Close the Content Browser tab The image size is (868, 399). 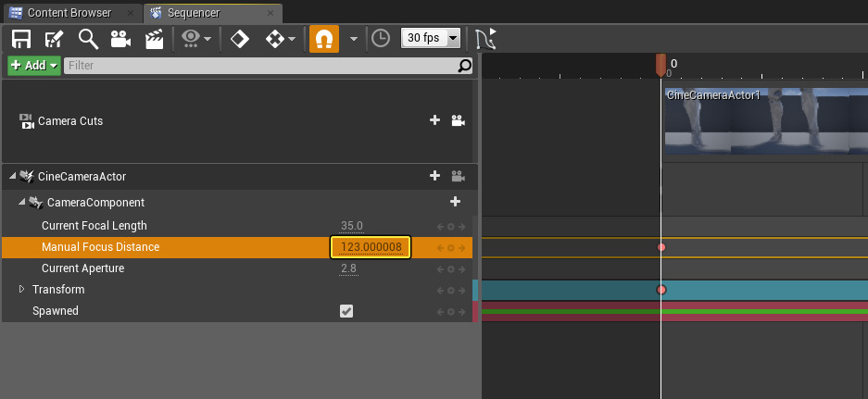131,13
